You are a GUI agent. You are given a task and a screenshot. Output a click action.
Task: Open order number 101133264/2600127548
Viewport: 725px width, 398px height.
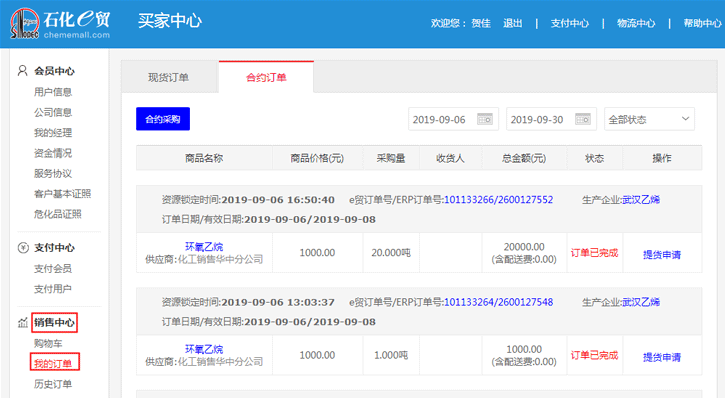coord(498,302)
